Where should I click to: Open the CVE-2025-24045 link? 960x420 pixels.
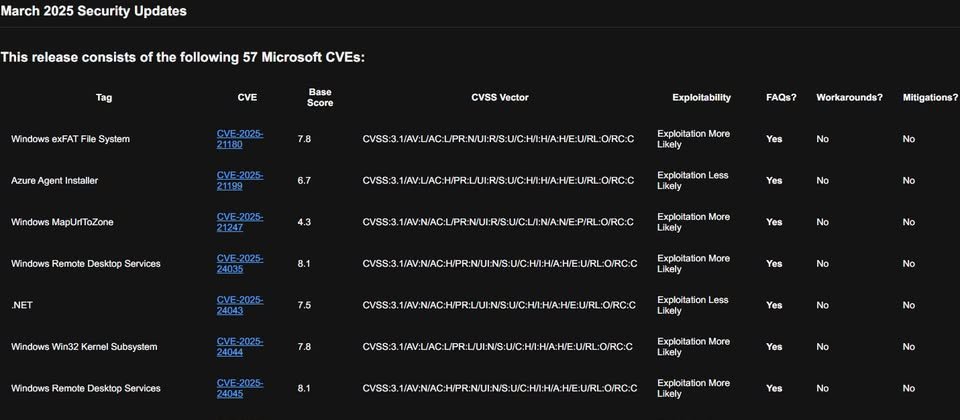pos(240,388)
